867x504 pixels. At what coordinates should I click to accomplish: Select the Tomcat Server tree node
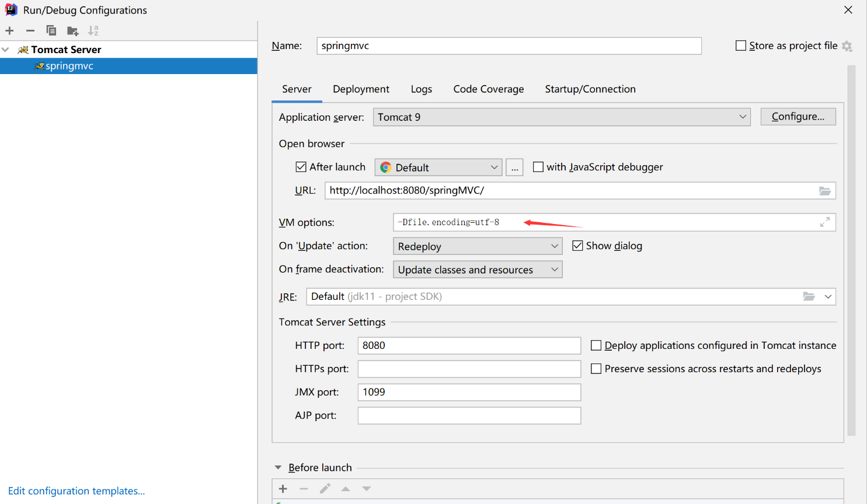click(x=128, y=50)
